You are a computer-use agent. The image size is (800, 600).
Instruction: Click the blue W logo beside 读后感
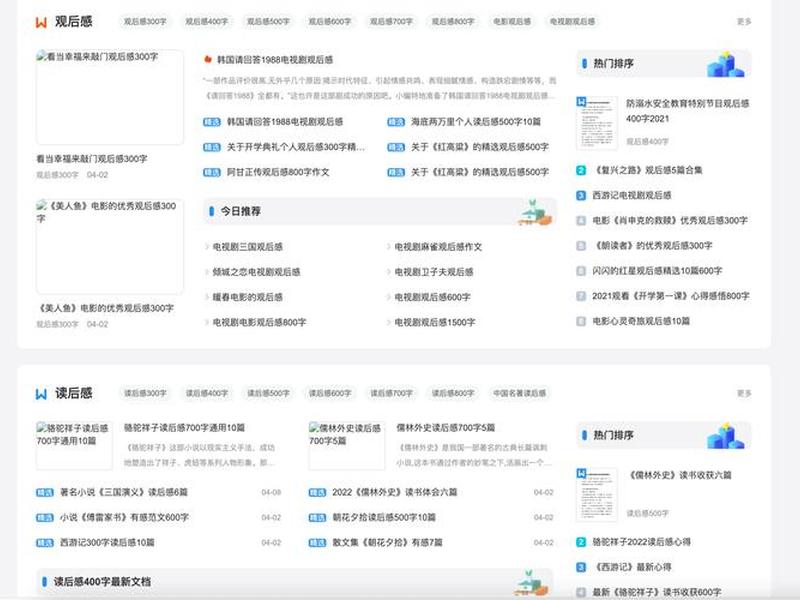tap(41, 393)
